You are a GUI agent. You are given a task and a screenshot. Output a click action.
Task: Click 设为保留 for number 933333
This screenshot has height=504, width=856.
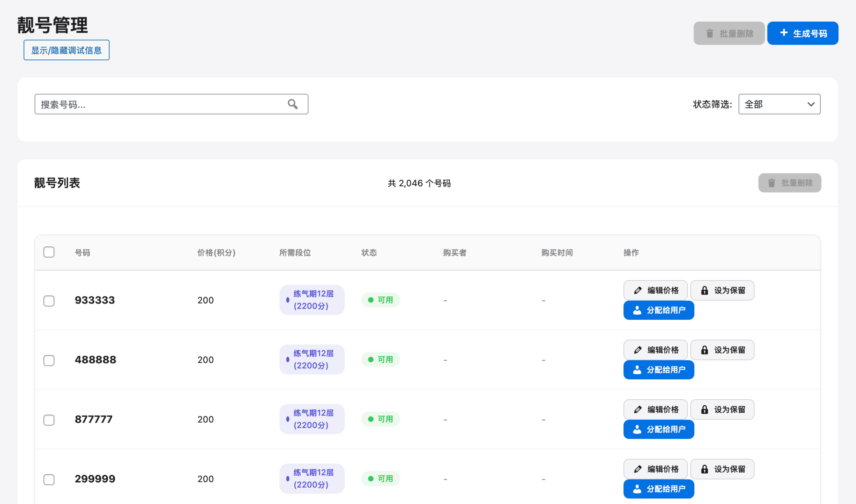click(x=722, y=291)
